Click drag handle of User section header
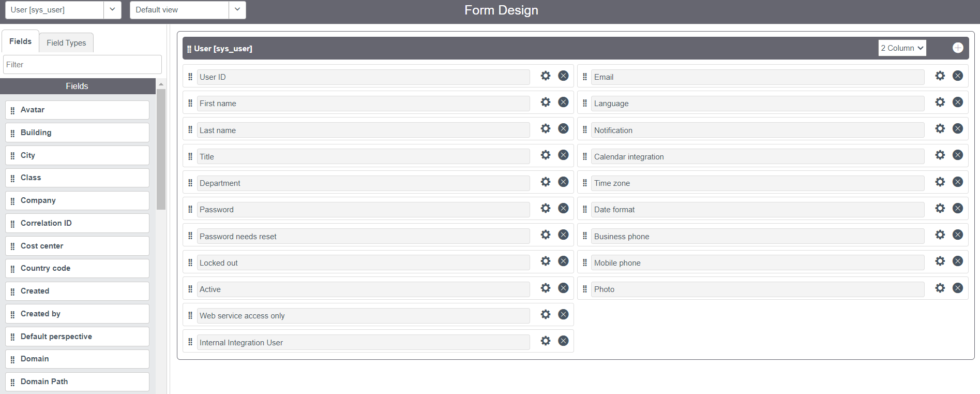Image resolution: width=980 pixels, height=394 pixels. (189, 49)
